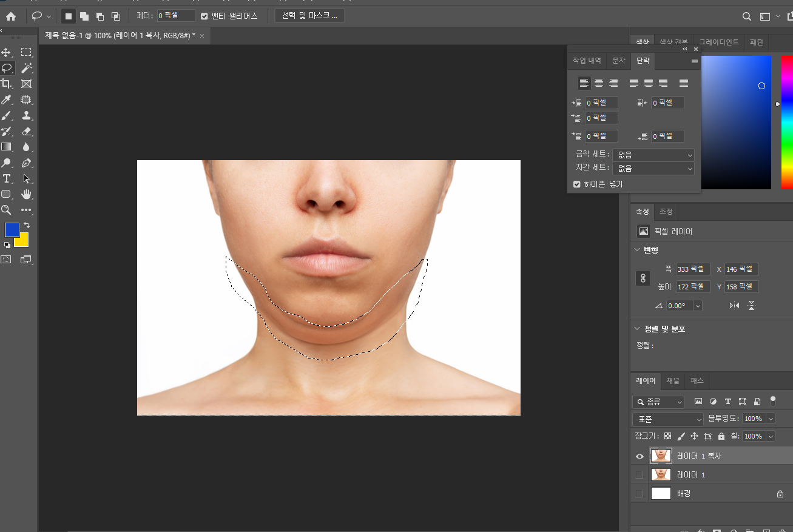Select the Hand tool
The width and height of the screenshot is (793, 532).
pos(26,195)
